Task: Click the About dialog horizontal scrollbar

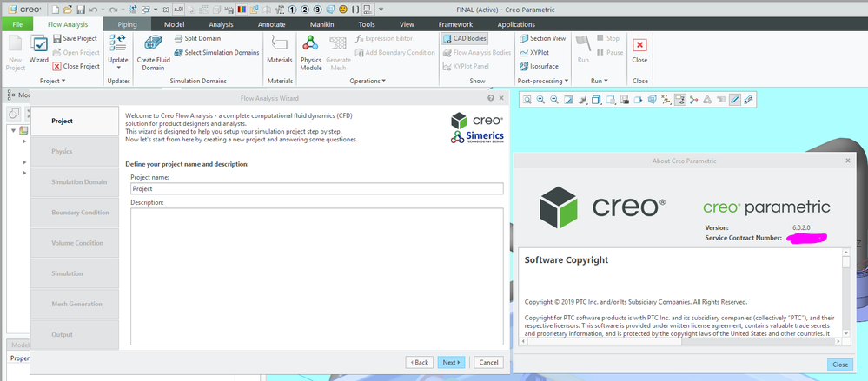Action: click(680, 341)
